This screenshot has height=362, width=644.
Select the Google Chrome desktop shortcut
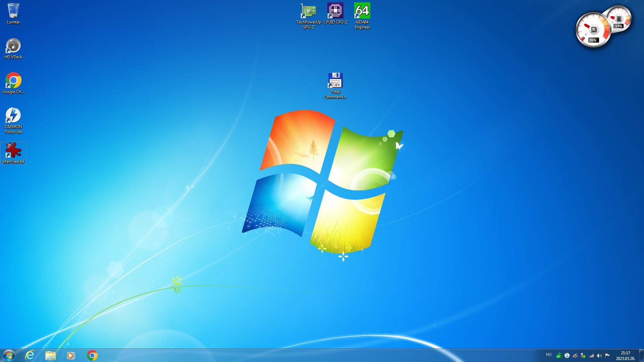13,83
